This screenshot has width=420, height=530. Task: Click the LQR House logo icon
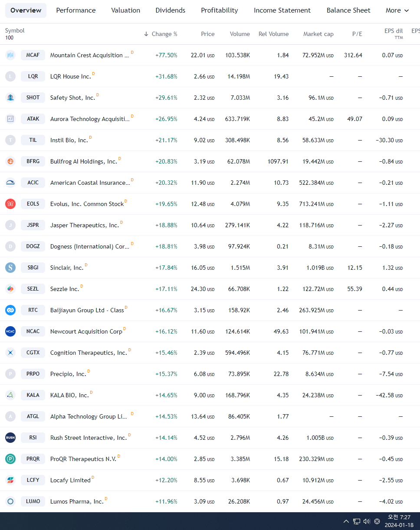[x=10, y=76]
